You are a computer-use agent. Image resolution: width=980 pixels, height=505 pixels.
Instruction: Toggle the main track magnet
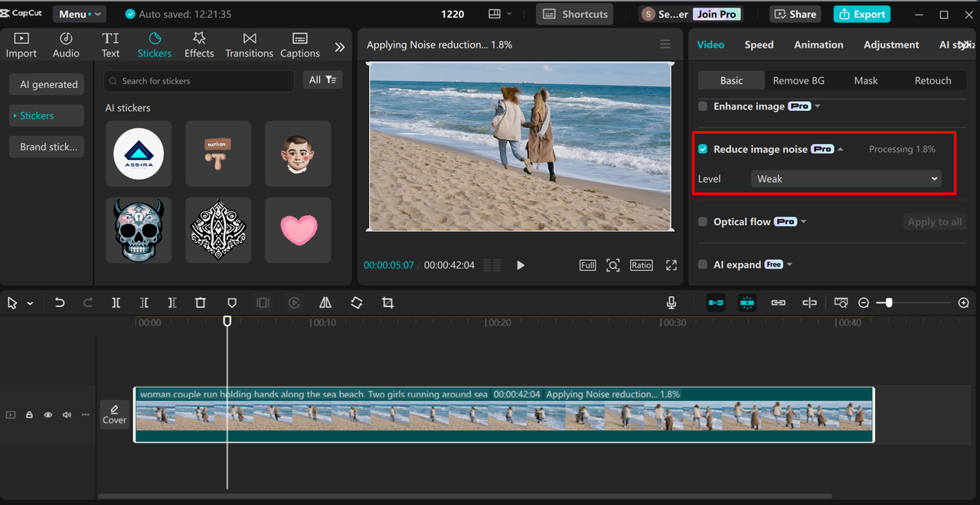[716, 303]
